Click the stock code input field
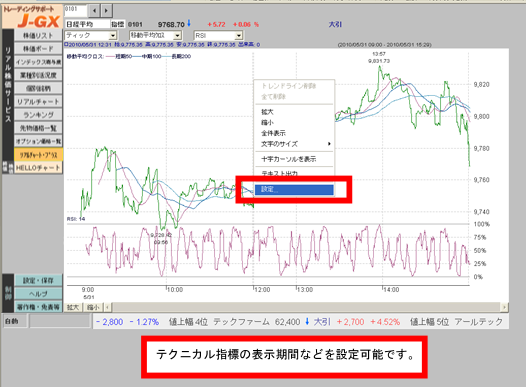Screen dimensions: 526x387 (75, 11)
